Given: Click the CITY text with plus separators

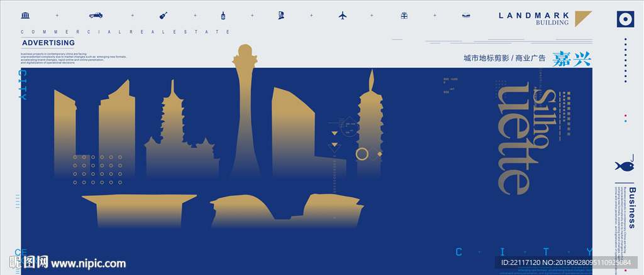Looking at the screenshot, I should [x=525, y=252].
